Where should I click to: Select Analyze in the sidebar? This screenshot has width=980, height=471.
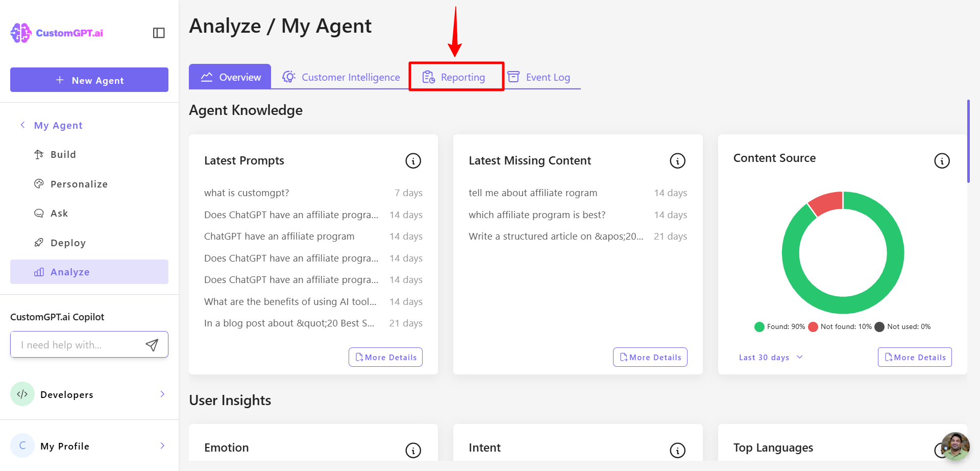(89, 272)
